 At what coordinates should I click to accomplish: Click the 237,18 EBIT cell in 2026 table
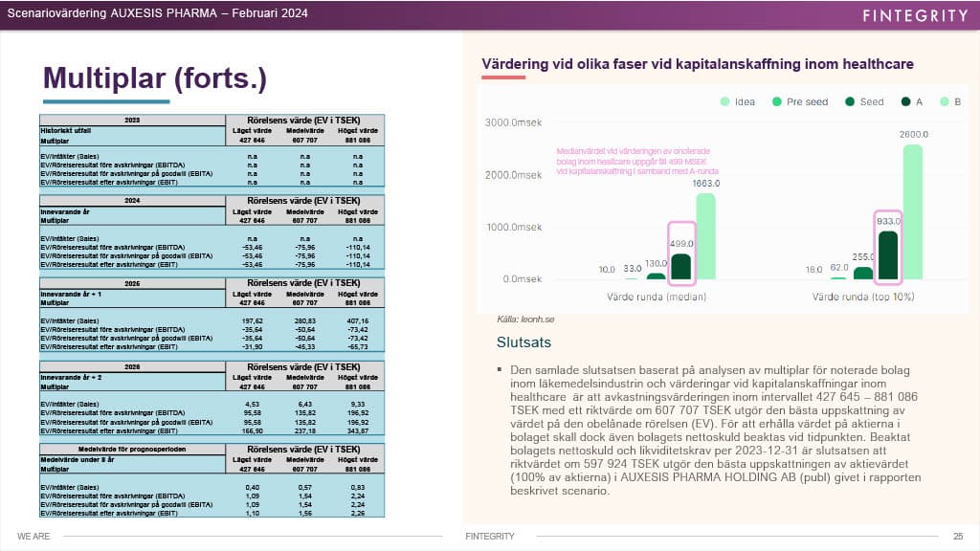tap(305, 431)
